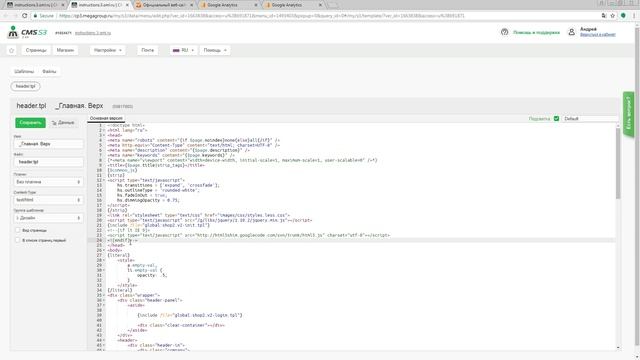Click the browser address bar URL
Viewport: 640px width, 360px height.
coord(261,16)
